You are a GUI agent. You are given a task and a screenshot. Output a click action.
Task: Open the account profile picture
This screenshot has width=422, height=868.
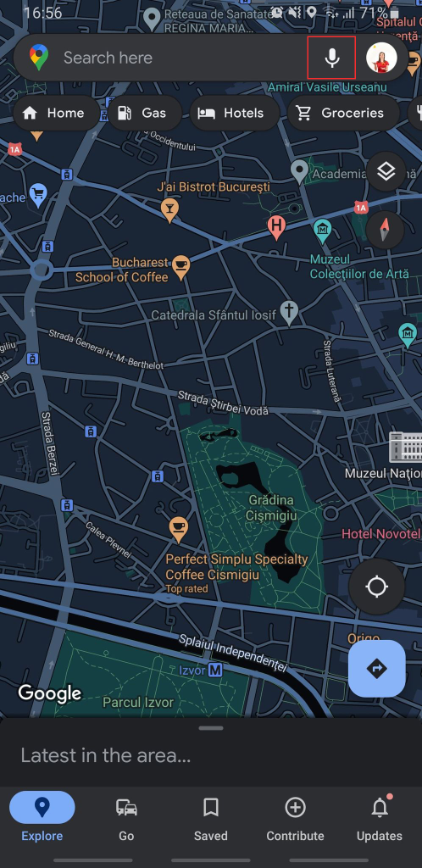point(381,58)
